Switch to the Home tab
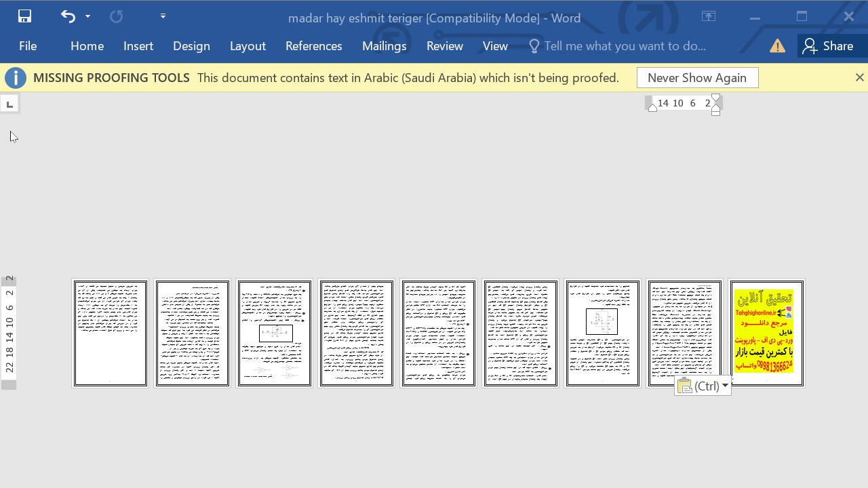The height and width of the screenshot is (488, 868). coord(87,46)
